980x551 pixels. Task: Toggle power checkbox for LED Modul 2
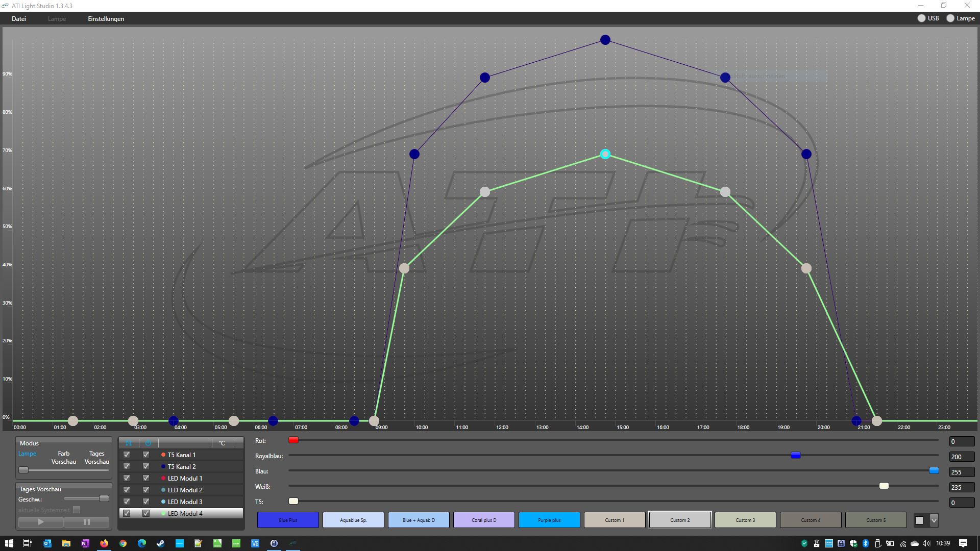pyautogui.click(x=146, y=490)
